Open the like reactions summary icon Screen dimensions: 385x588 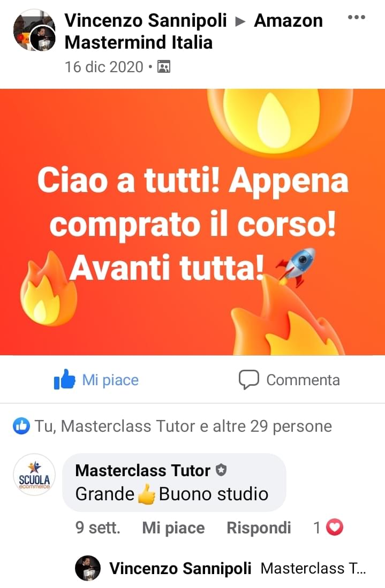(21, 426)
